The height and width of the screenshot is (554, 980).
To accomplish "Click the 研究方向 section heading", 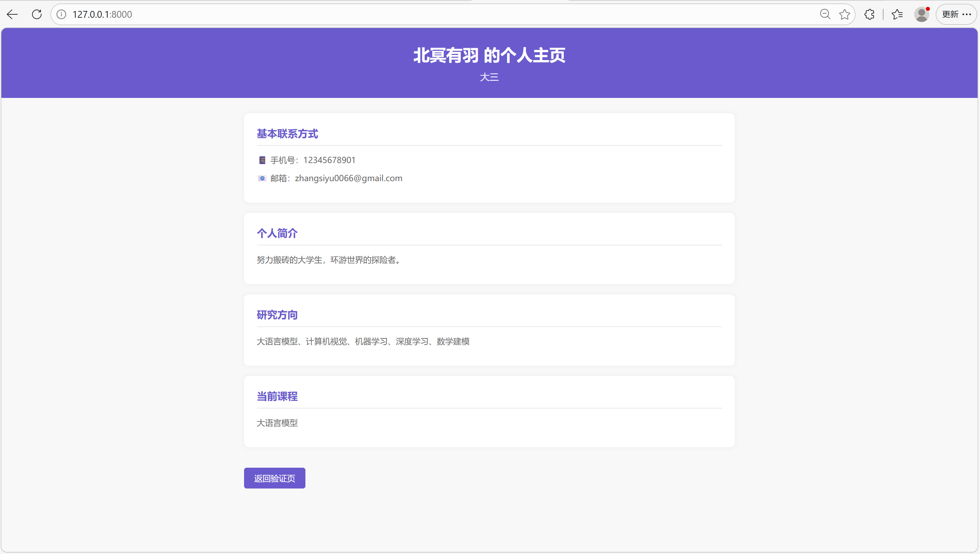I will 277,315.
